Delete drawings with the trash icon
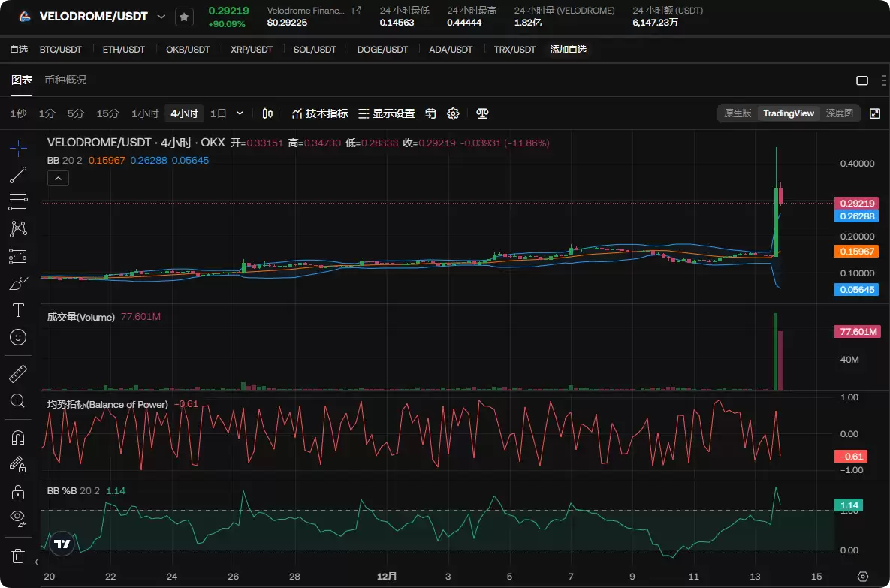The image size is (890, 588). point(18,556)
